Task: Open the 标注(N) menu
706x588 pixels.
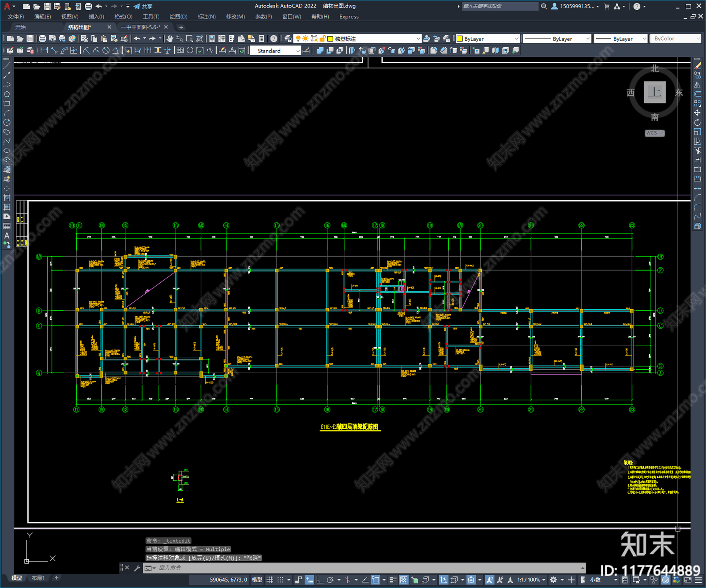Action: pos(207,17)
